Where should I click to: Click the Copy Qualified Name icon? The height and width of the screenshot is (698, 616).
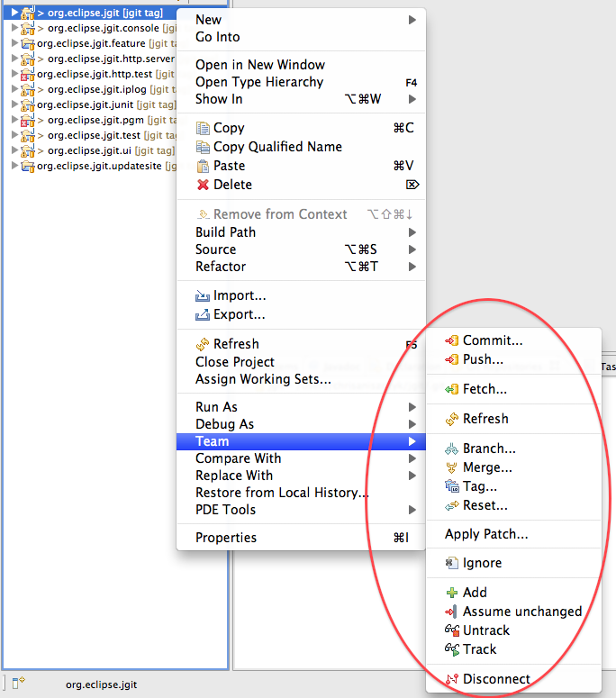(x=203, y=147)
